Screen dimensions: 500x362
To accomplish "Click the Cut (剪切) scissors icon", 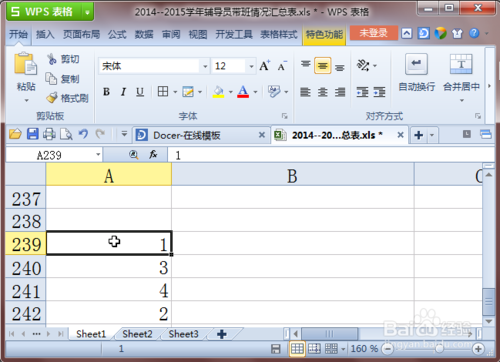I will coord(51,59).
